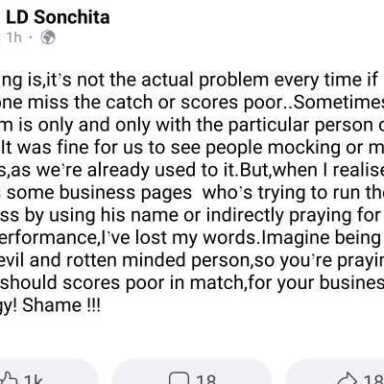This screenshot has width=384, height=384.
Task: Click the globe public-audience icon
Action: 48,37
